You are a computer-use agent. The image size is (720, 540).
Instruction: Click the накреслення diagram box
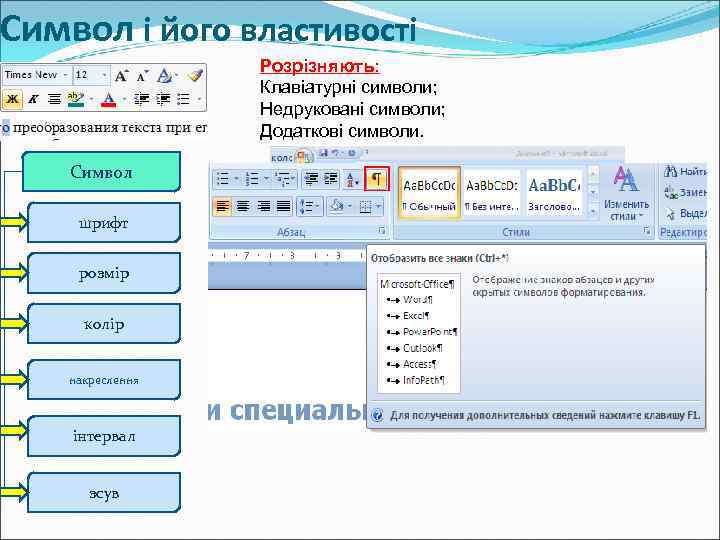(104, 380)
